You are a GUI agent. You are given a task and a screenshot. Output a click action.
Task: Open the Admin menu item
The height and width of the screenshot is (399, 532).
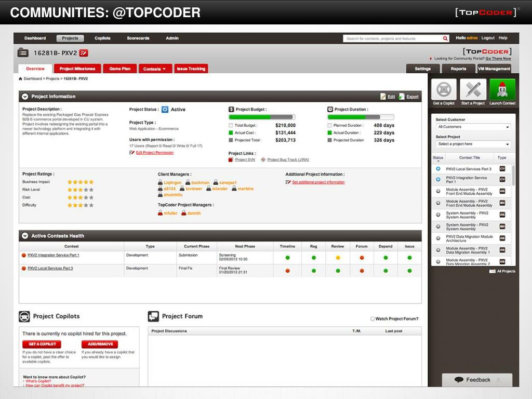point(172,38)
